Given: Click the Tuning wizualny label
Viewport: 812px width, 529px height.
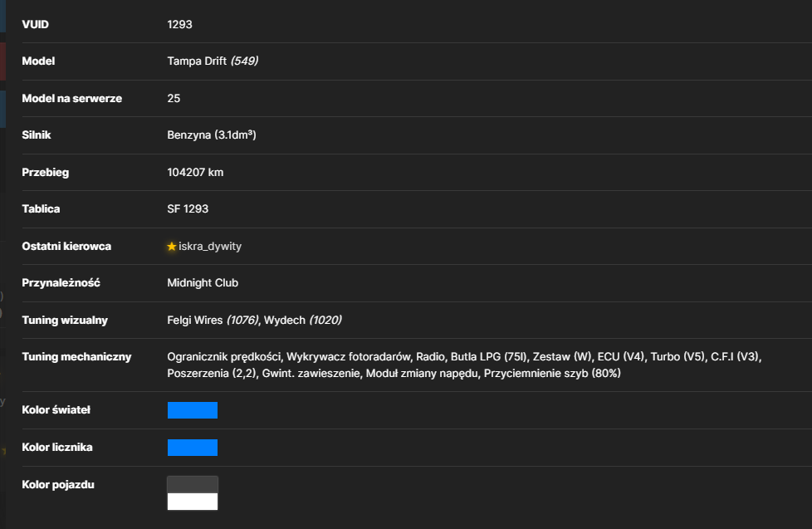Looking at the screenshot, I should 65,321.
